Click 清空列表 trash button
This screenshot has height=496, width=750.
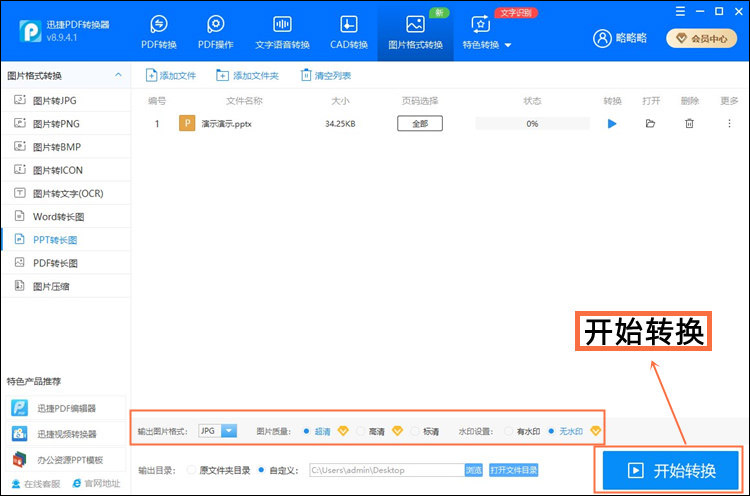[326, 75]
